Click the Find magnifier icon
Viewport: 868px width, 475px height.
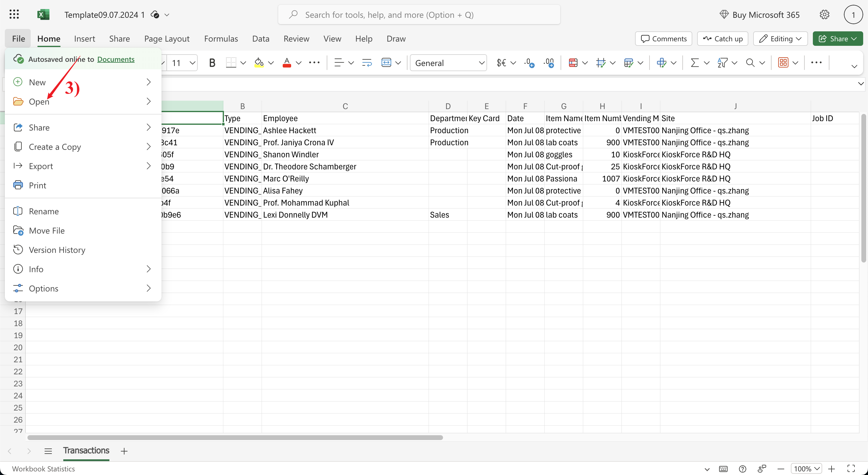pyautogui.click(x=750, y=63)
